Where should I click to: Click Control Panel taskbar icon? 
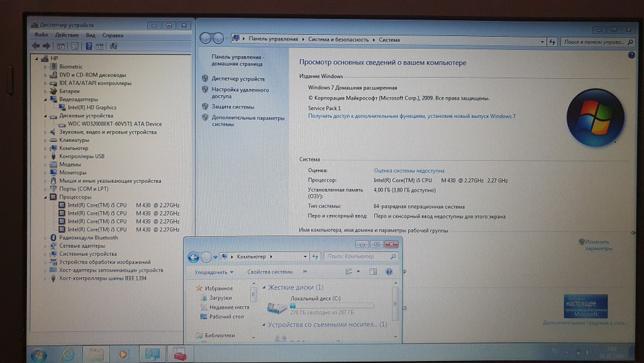152,355
